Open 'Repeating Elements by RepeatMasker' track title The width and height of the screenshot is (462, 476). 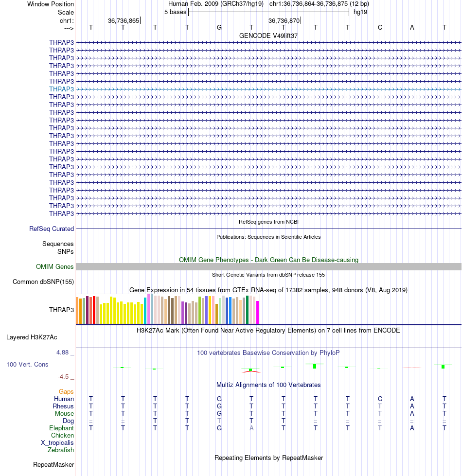268,458
